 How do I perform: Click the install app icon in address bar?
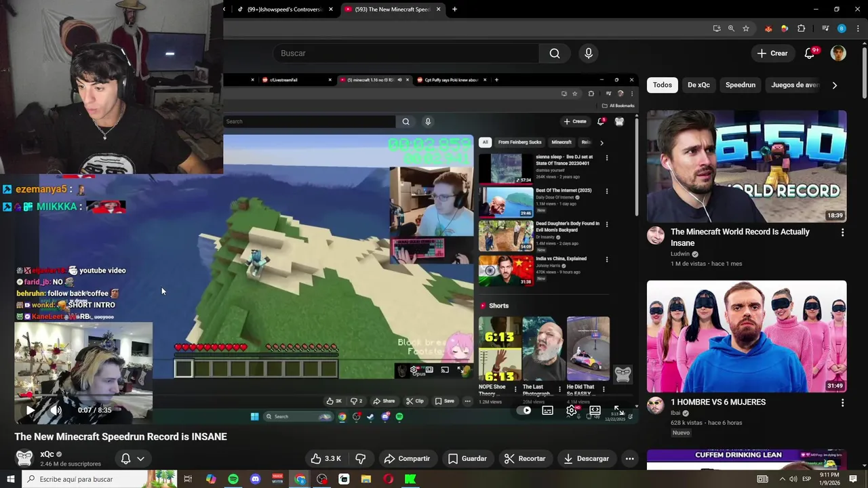point(717,28)
